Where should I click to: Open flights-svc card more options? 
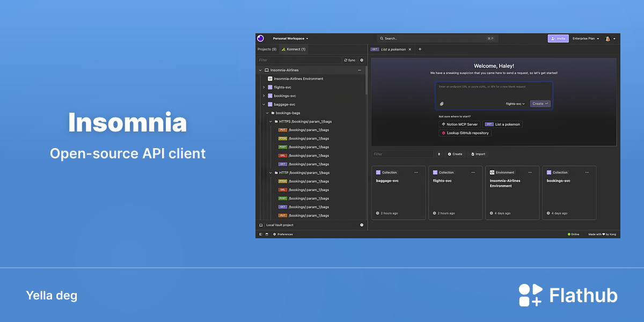click(x=473, y=173)
